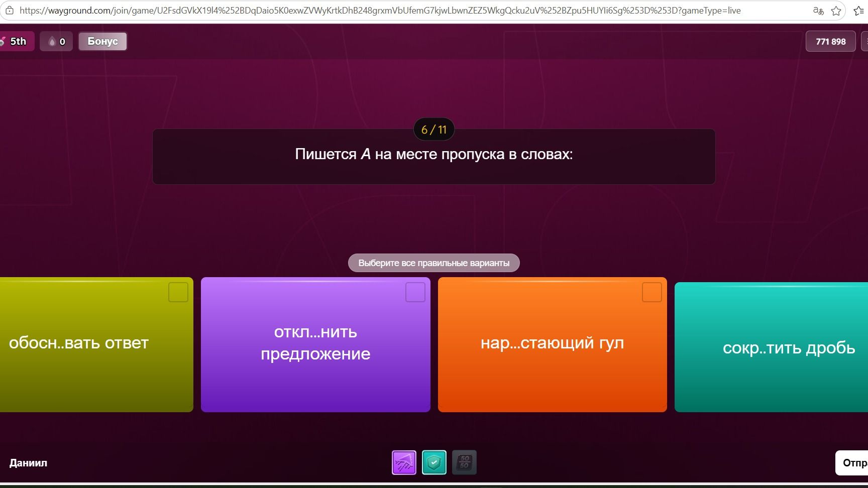868x488 pixels.
Task: Check the box on откл...нить предложение
Action: [x=415, y=292]
